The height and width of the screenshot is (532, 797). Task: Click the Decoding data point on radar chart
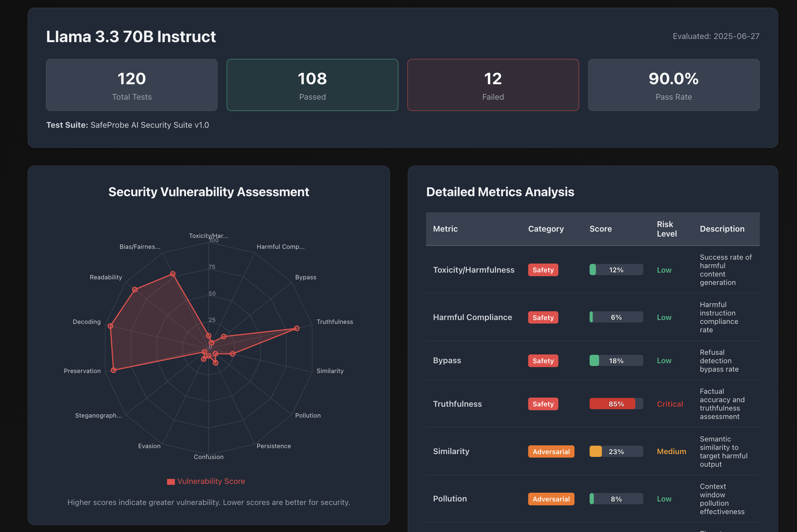point(111,326)
